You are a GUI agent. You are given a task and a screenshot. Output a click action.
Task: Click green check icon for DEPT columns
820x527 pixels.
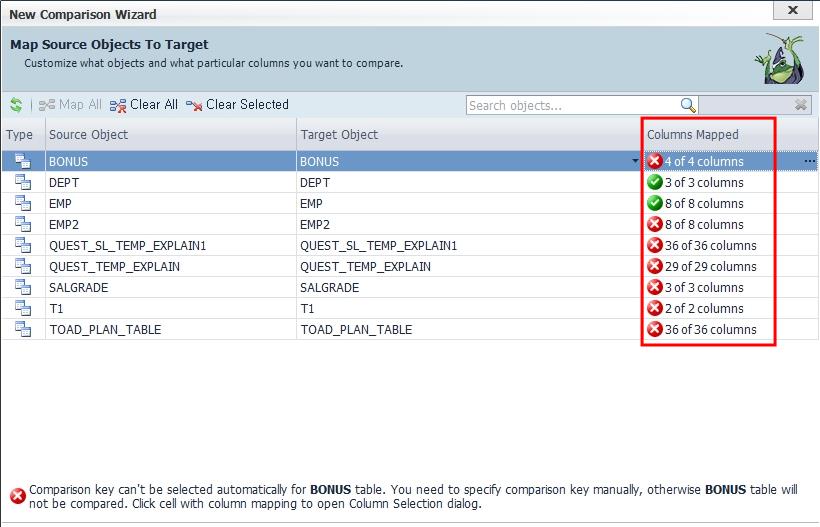coord(655,183)
